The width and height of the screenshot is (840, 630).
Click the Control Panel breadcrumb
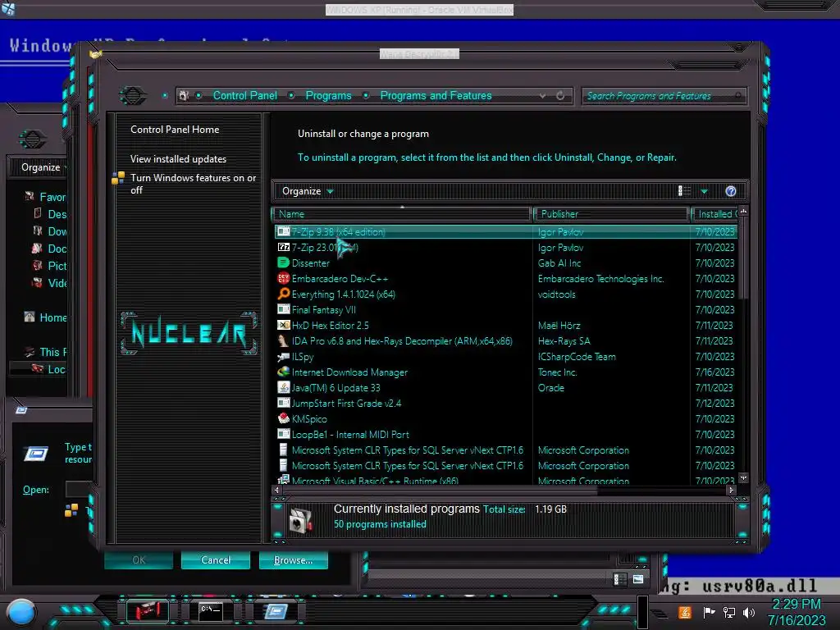245,95
